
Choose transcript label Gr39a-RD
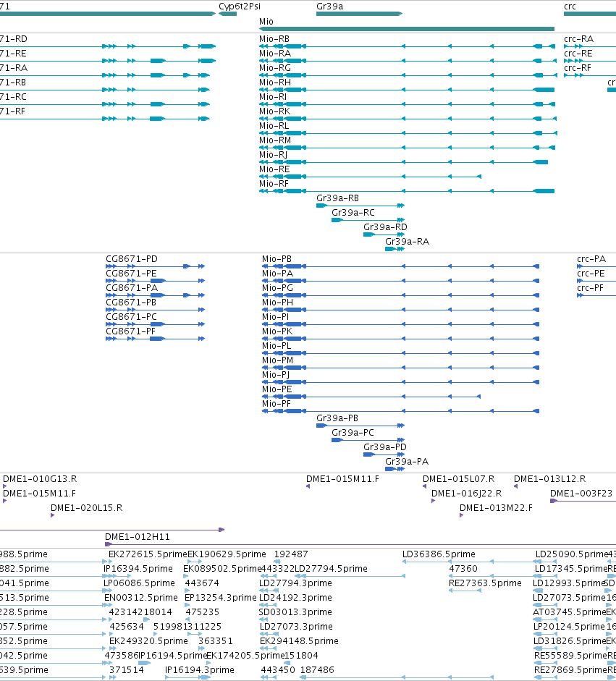385,227
